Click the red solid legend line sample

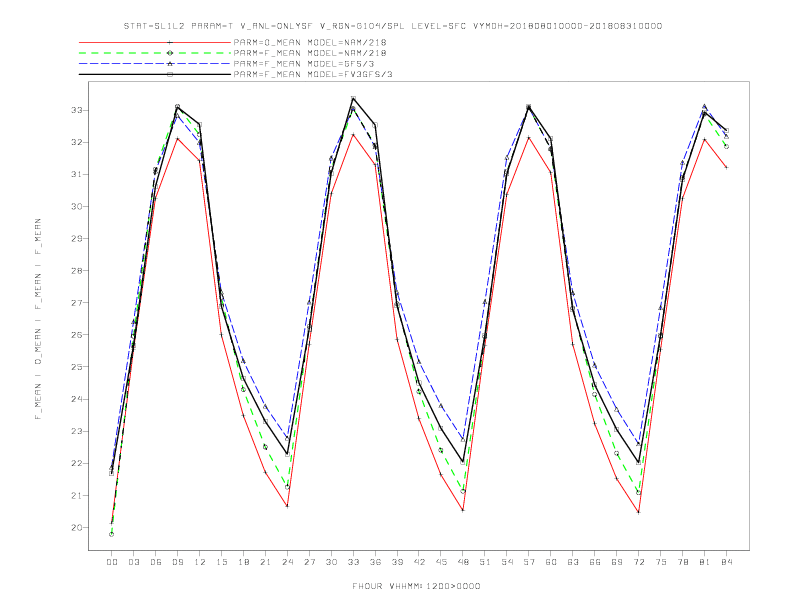pos(155,42)
